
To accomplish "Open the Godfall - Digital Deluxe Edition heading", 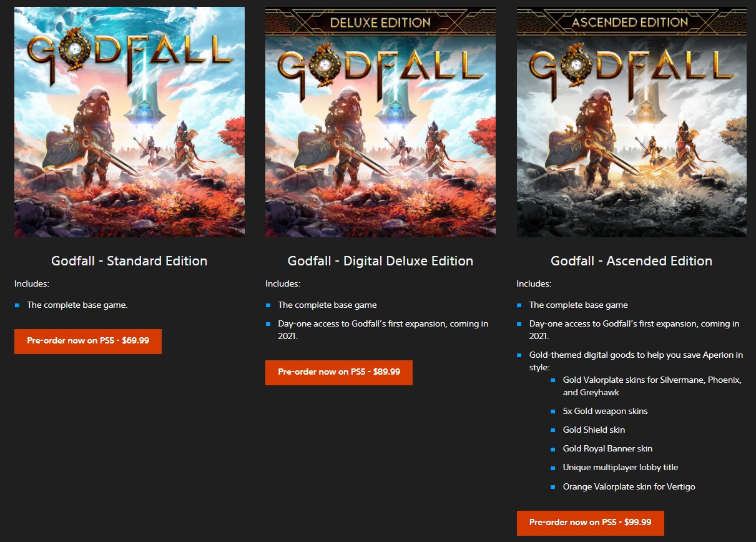I will pos(380,261).
